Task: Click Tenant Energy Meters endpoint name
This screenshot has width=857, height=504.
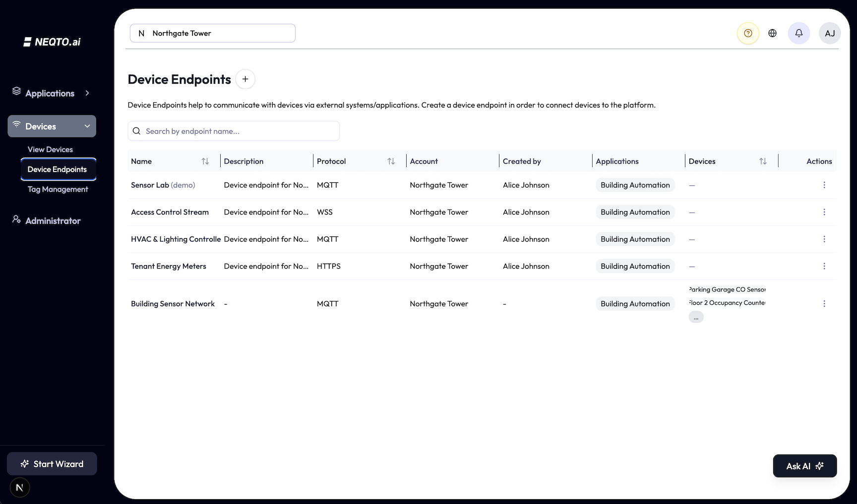Action: pos(169,266)
